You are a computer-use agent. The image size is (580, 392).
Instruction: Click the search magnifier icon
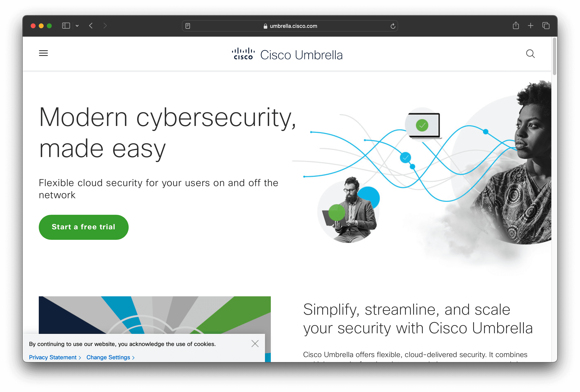point(530,54)
